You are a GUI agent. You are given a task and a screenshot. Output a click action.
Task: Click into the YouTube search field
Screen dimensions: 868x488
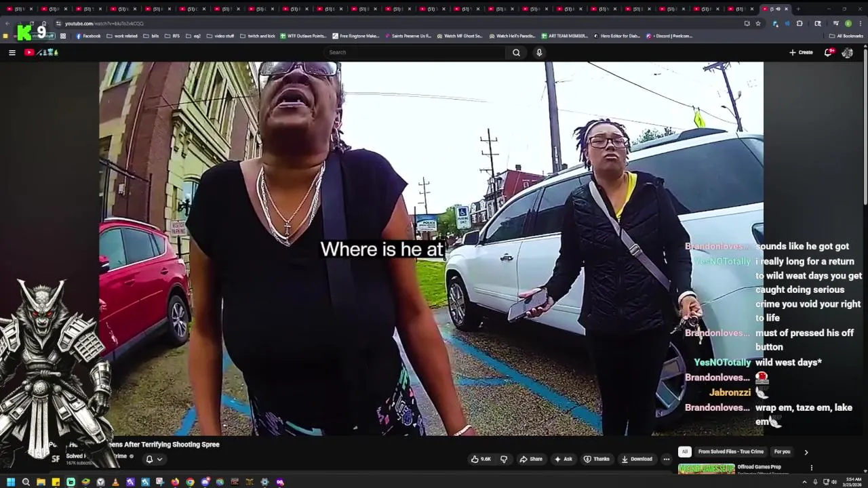(x=415, y=52)
